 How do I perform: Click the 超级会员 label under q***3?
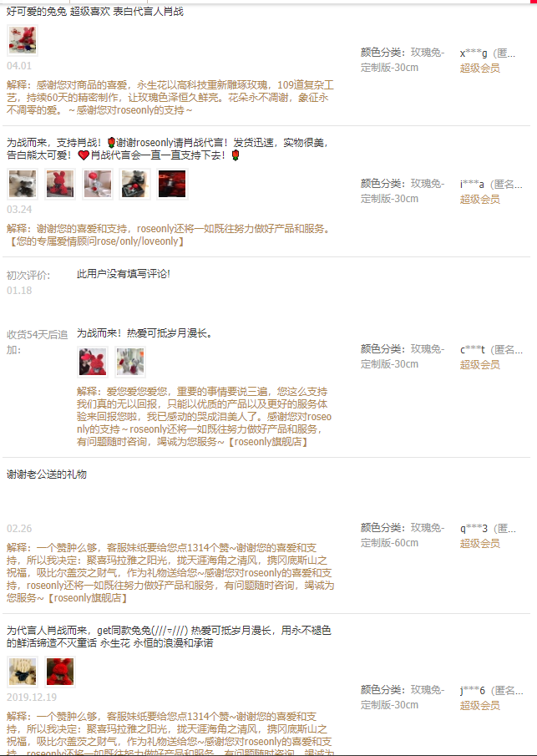pos(479,543)
